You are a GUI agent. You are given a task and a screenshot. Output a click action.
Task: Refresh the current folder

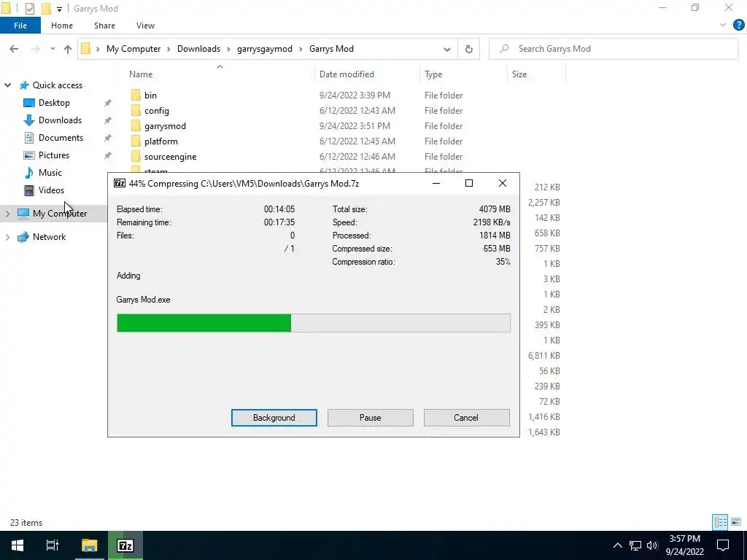click(469, 49)
